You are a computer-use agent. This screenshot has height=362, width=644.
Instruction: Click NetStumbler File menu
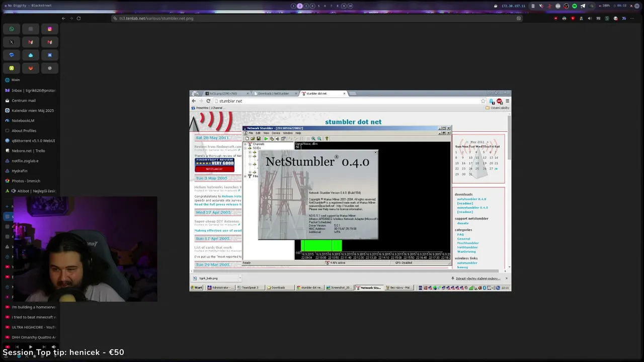click(x=251, y=133)
